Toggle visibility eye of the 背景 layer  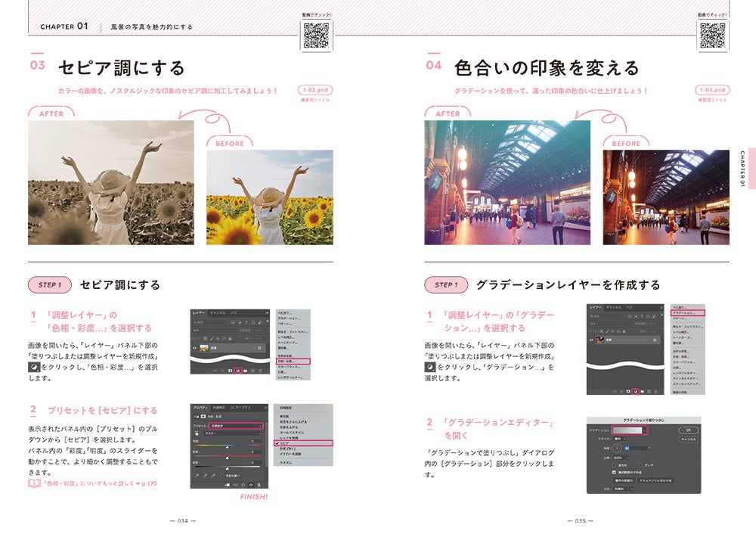[194, 348]
